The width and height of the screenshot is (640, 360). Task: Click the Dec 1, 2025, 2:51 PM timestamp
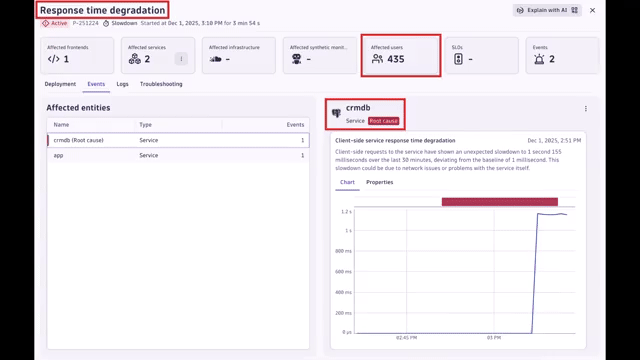554,140
